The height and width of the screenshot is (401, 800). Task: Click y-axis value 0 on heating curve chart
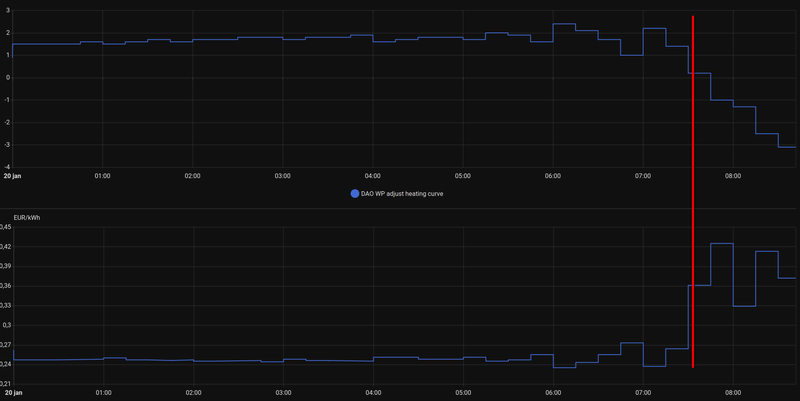tap(8, 78)
